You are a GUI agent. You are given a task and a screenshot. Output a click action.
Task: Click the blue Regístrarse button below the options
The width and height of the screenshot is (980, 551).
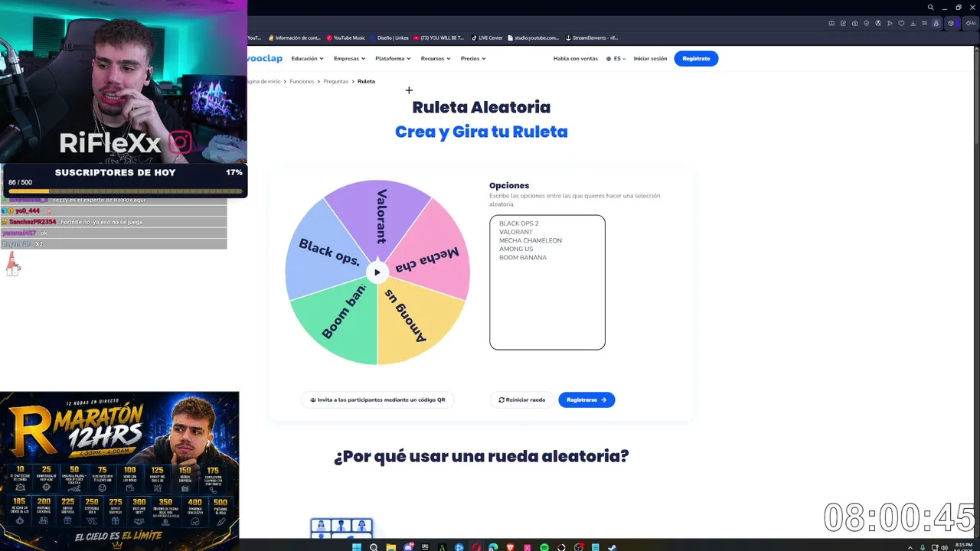click(586, 399)
